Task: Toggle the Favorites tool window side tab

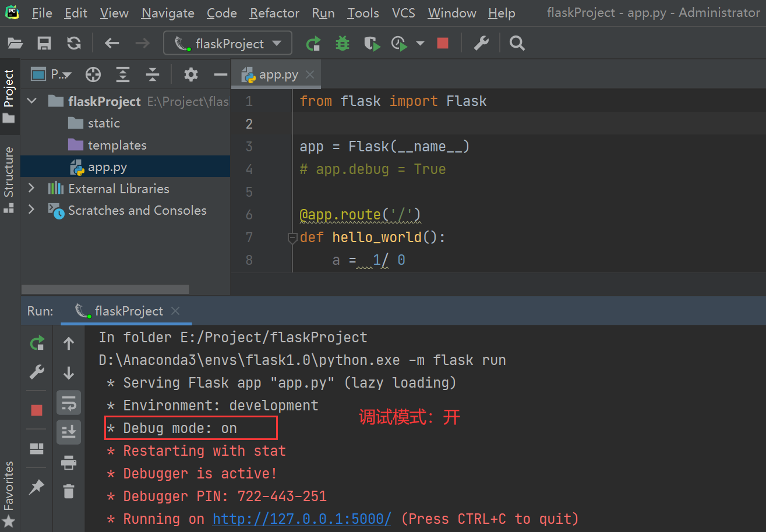Action: point(9,494)
